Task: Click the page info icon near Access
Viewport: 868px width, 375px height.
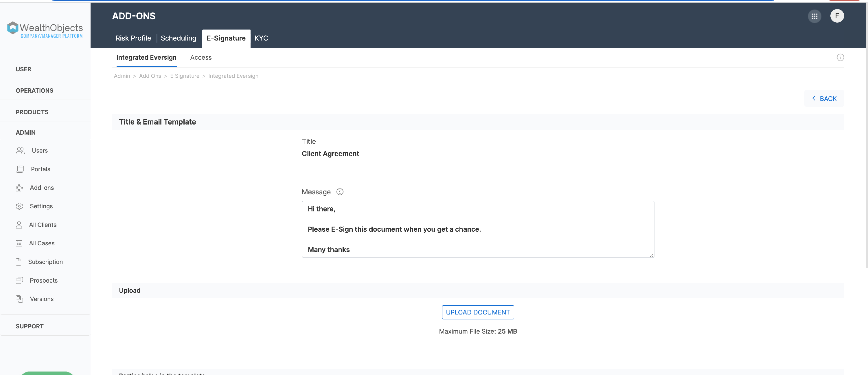Action: (x=841, y=58)
